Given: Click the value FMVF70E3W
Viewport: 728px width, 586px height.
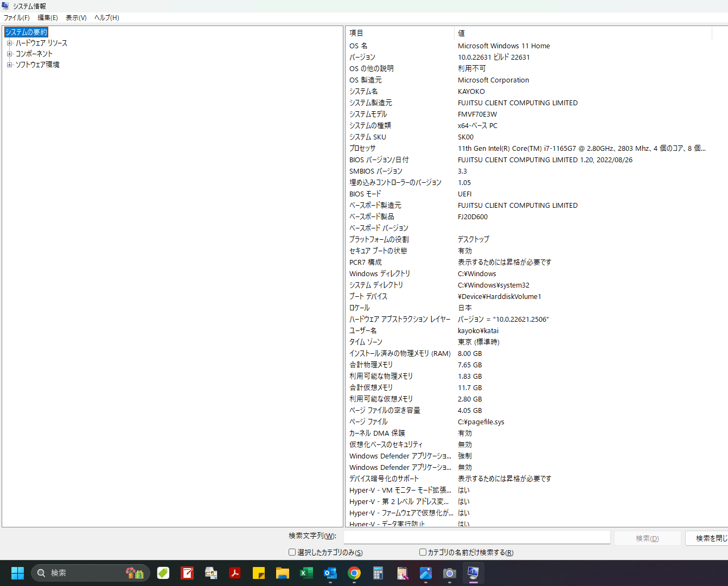Looking at the screenshot, I should (x=477, y=114).
